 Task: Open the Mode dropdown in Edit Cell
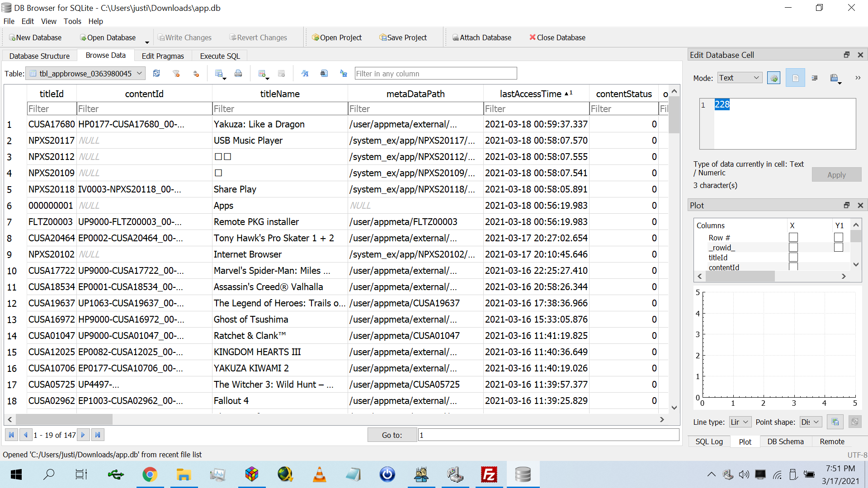[740, 78]
